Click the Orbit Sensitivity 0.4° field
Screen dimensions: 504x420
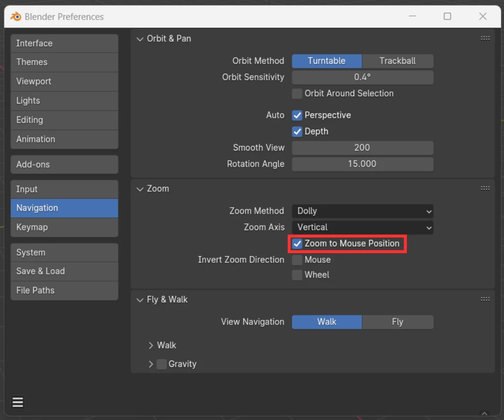[x=363, y=78]
